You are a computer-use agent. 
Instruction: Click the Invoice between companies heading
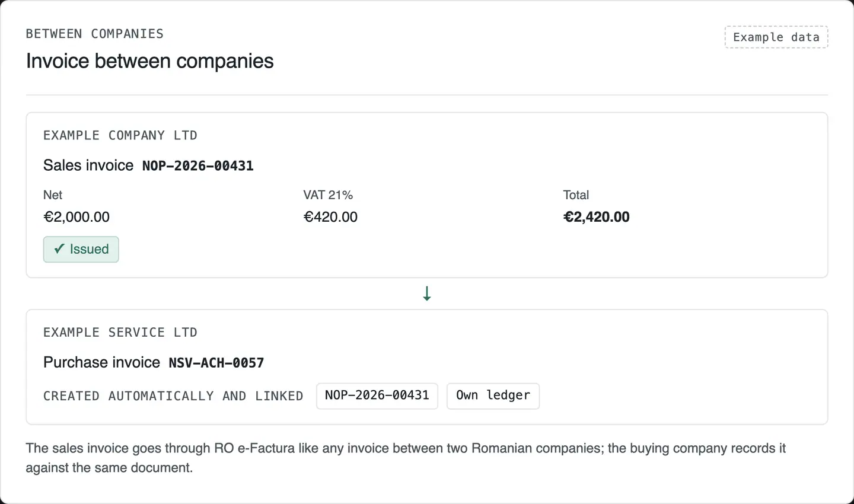click(x=149, y=61)
